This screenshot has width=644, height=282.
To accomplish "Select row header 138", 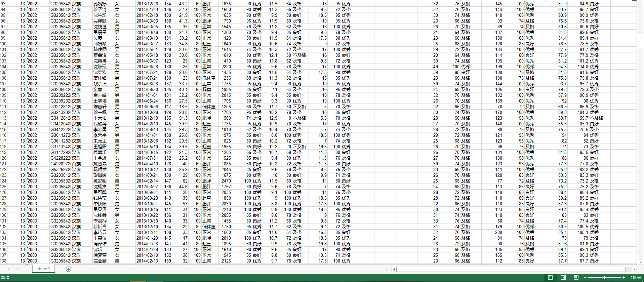I will 3,261.
